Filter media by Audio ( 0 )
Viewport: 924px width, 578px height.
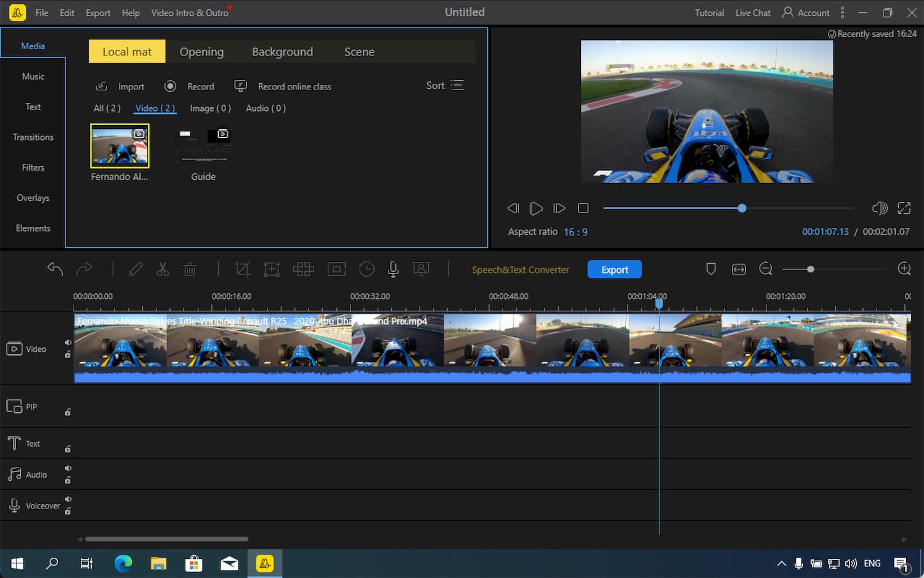point(265,108)
